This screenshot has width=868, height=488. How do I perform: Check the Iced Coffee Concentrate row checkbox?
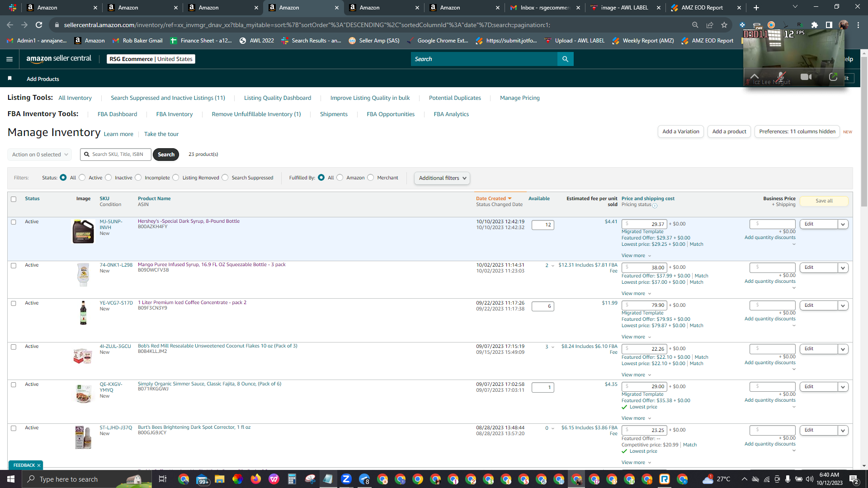click(x=14, y=304)
